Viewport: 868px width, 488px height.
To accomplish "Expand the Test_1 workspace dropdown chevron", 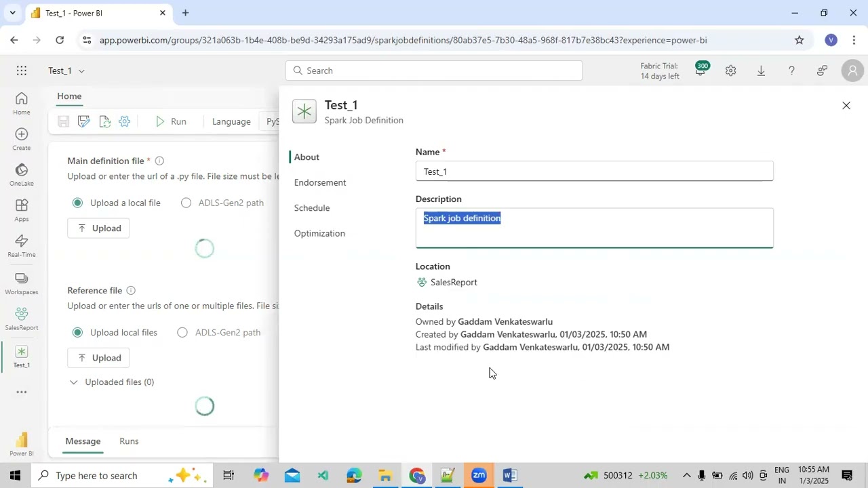I will (81, 70).
